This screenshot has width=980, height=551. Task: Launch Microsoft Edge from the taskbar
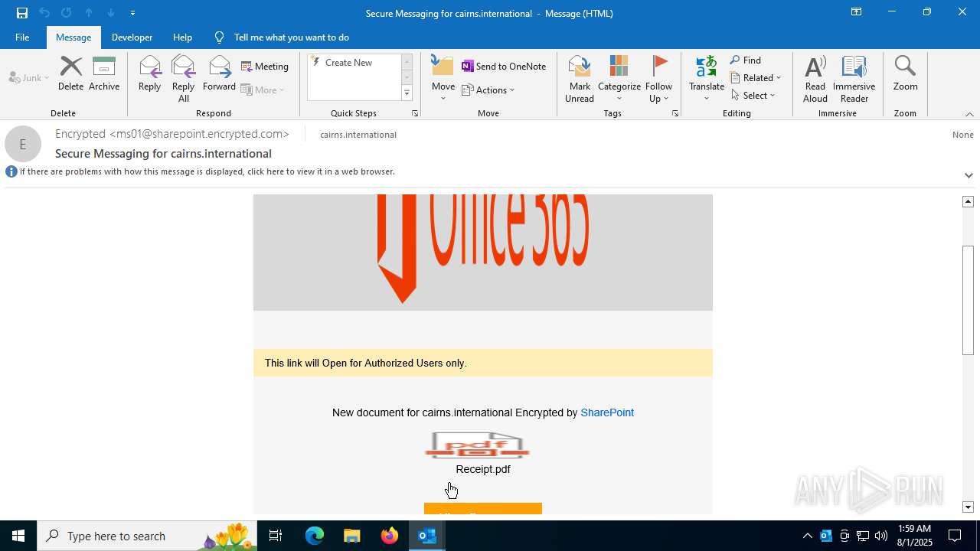[315, 536]
